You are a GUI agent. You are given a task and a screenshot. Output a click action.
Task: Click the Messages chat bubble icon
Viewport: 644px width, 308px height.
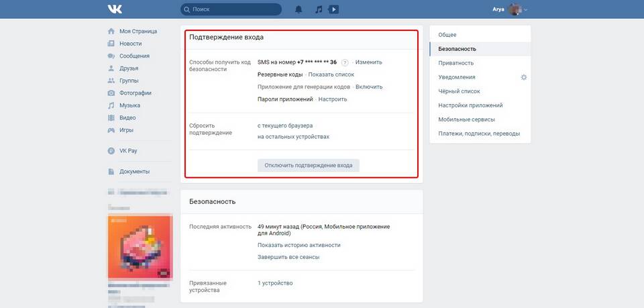[111, 56]
